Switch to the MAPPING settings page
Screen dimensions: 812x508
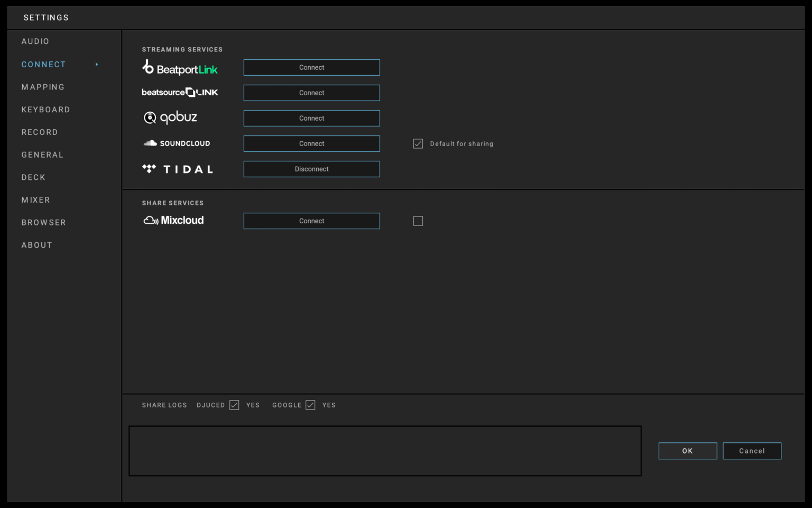tap(43, 87)
